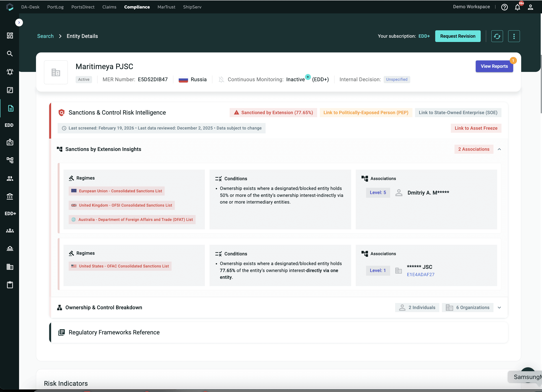Click the search magnifier sidebar icon

tap(10, 53)
